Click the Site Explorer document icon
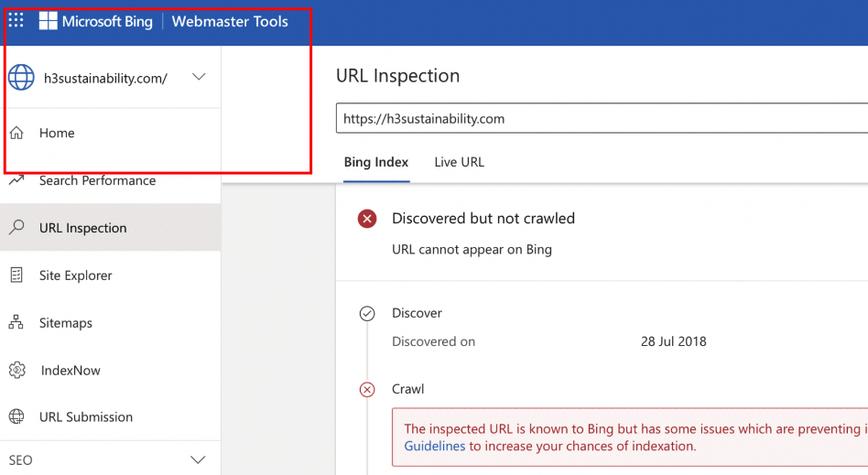The width and height of the screenshot is (868, 475). [x=16, y=275]
